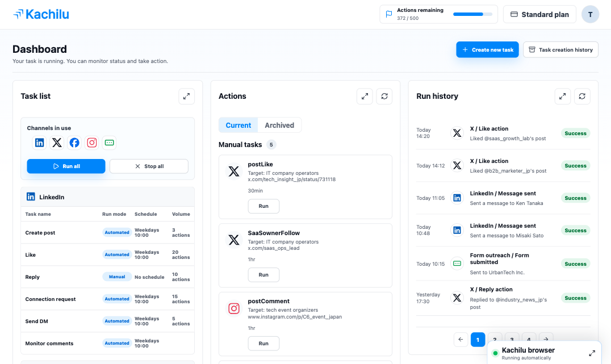Select the Facebook channel icon

pos(74,143)
